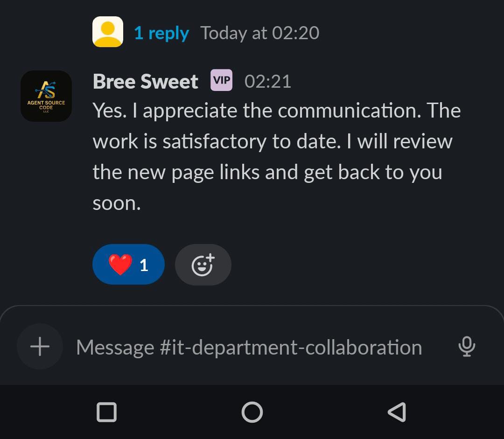Focus the Message #it-department-collaboration field
This screenshot has width=504, height=439.
249,348
